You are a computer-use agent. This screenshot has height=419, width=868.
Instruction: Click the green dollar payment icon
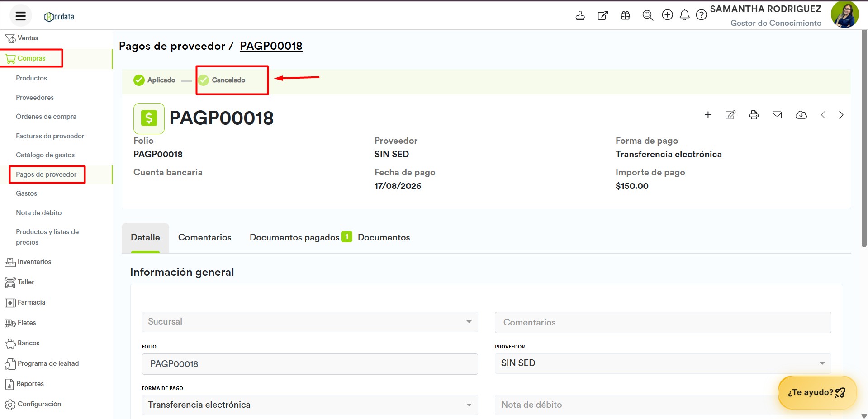(x=149, y=118)
